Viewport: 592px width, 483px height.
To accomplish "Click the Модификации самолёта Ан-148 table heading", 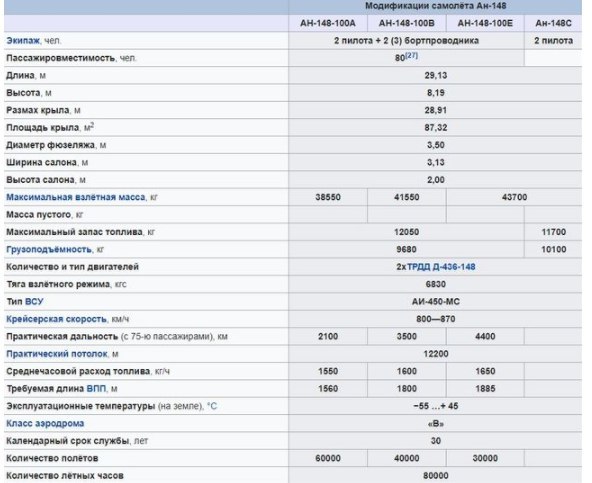I will 435,6.
